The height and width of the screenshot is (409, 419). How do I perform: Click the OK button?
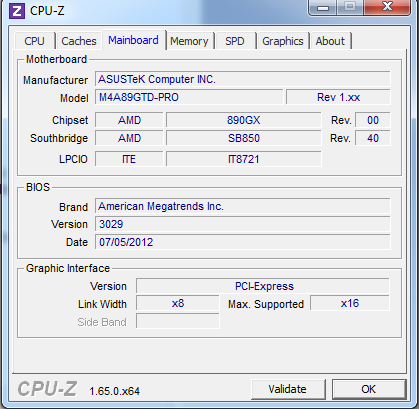[369, 389]
